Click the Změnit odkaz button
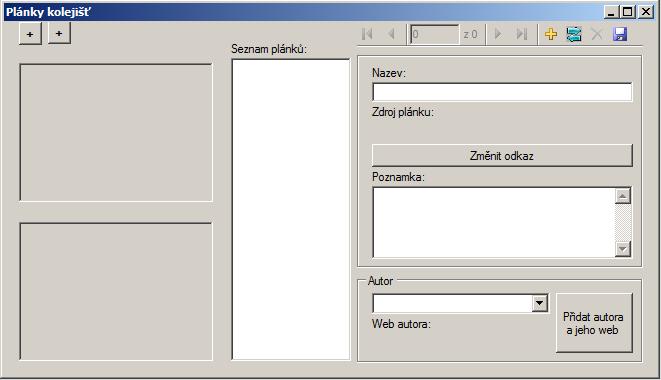The image size is (661, 380). [x=502, y=156]
